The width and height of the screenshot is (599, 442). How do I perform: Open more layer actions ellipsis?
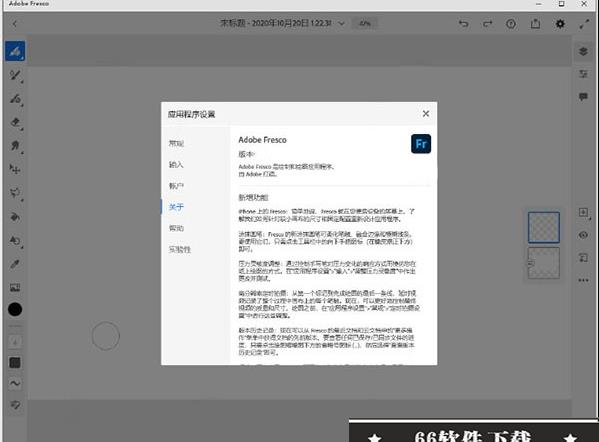(583, 280)
